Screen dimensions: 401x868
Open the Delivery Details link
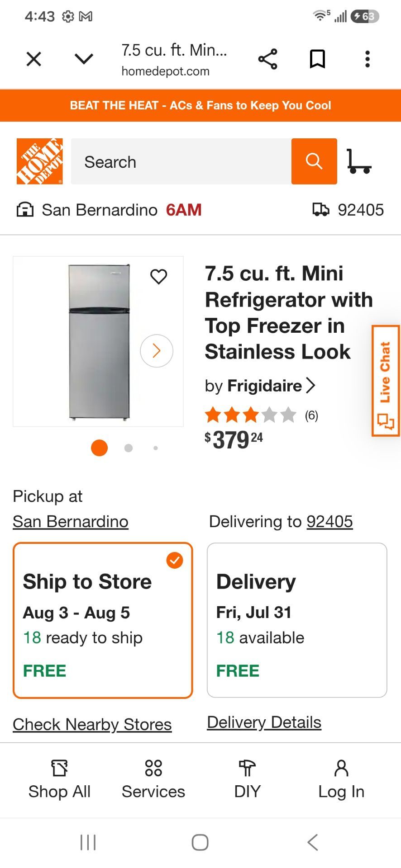[264, 722]
